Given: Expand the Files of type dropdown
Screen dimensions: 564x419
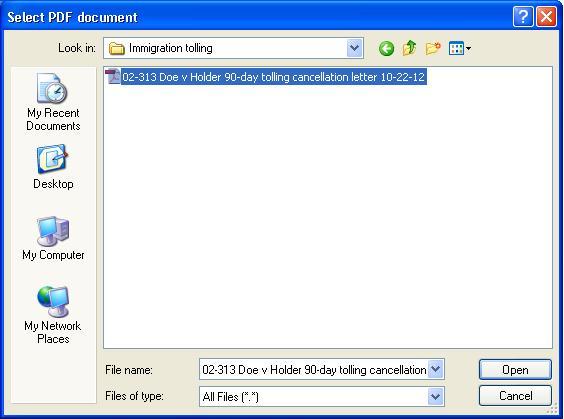Looking at the screenshot, I should coord(436,397).
